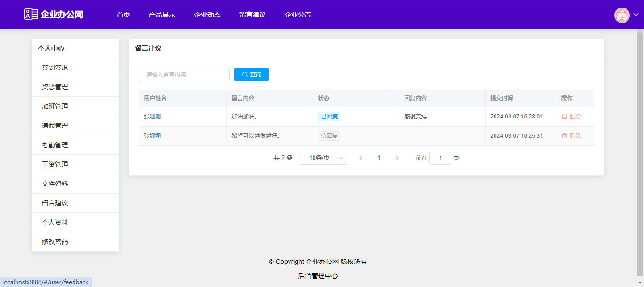This screenshot has width=644, height=287.
Task: Expand the avatar dropdown arrow
Action: point(636,15)
